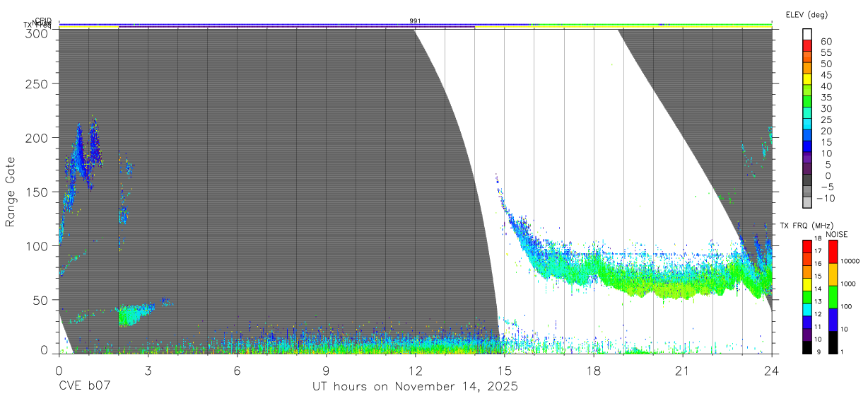Click the 6 tick label on UT hours axis

click(237, 370)
